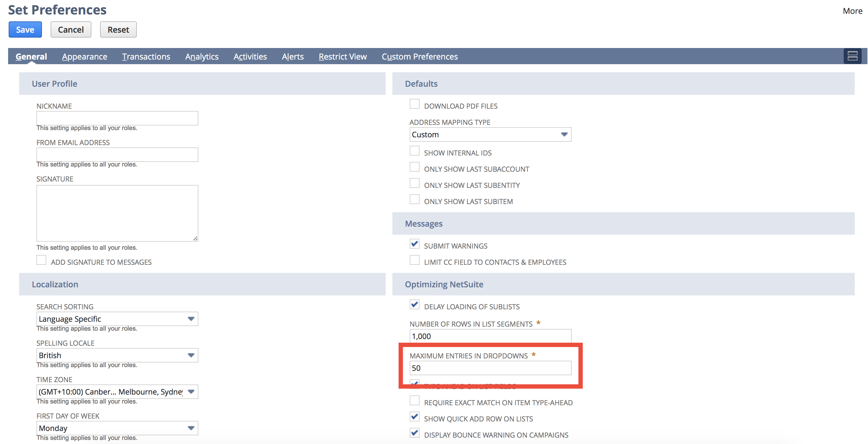Viewport: 868px width, 444px height.
Task: Click the layout view icon beside the tabs
Action: pyautogui.click(x=852, y=56)
